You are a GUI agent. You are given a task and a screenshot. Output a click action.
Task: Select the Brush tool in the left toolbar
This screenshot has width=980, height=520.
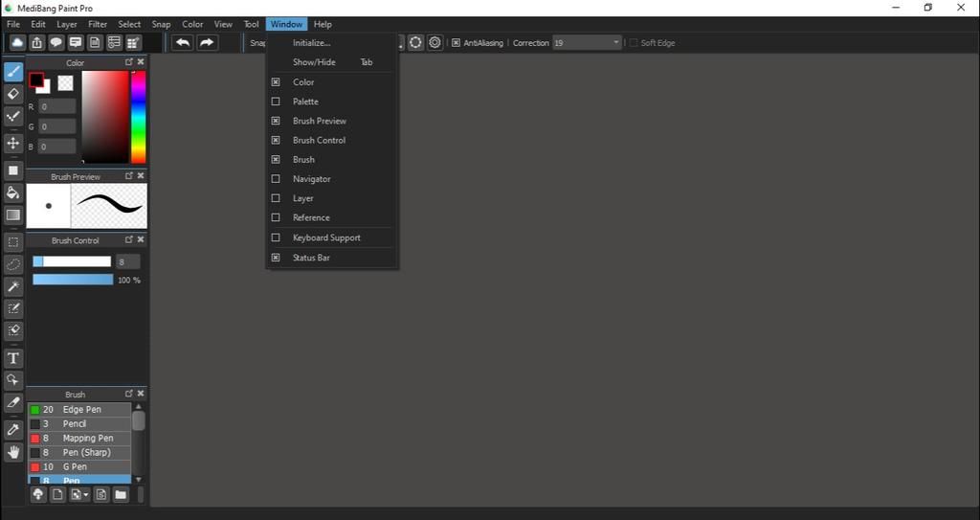(13, 71)
